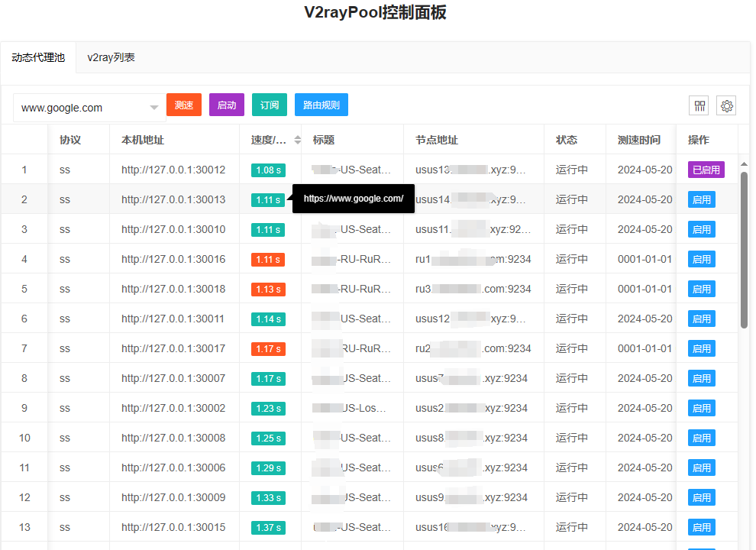The image size is (756, 550).
Task: Click 启用 button for port 30016
Action: click(x=702, y=260)
